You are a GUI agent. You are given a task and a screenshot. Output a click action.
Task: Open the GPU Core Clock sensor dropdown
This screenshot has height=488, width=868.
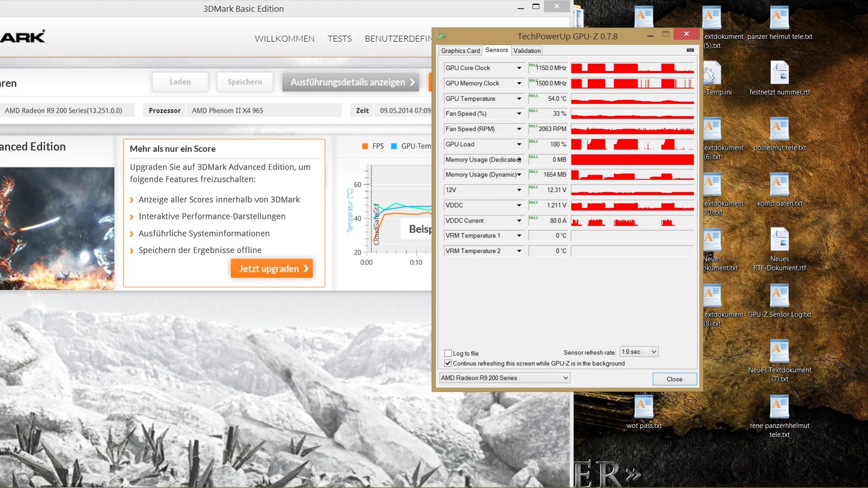519,68
